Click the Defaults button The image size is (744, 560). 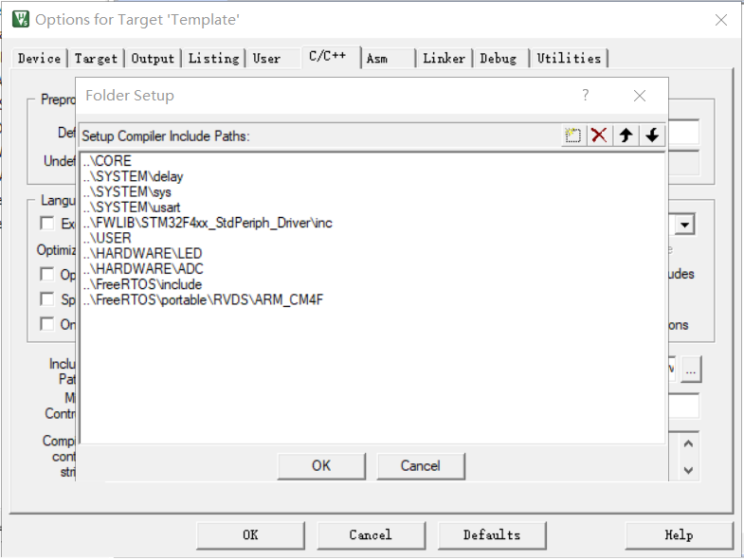(492, 534)
